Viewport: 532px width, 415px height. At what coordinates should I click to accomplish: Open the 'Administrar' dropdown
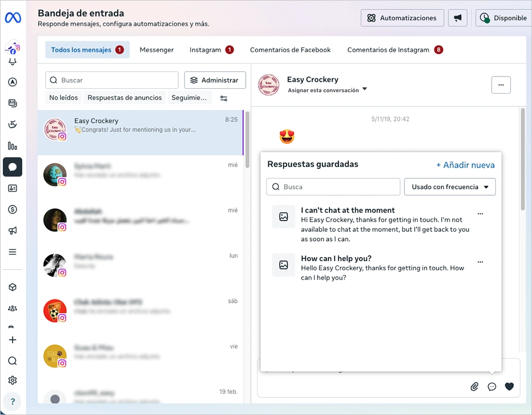click(215, 80)
